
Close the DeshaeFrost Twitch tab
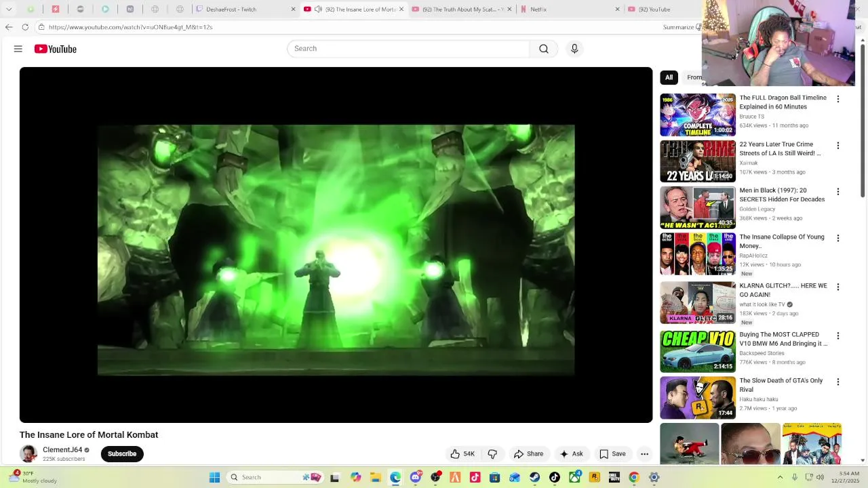(293, 9)
